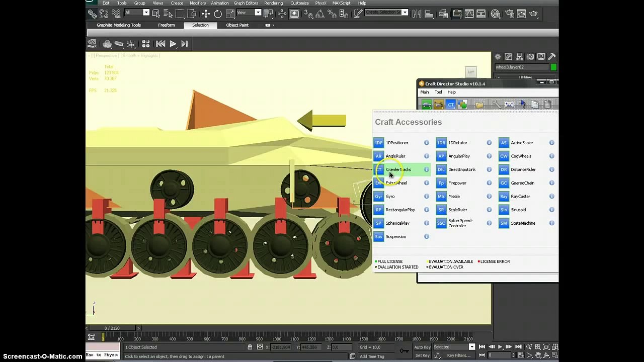Pick the Missile accessory icon

pos(441,197)
